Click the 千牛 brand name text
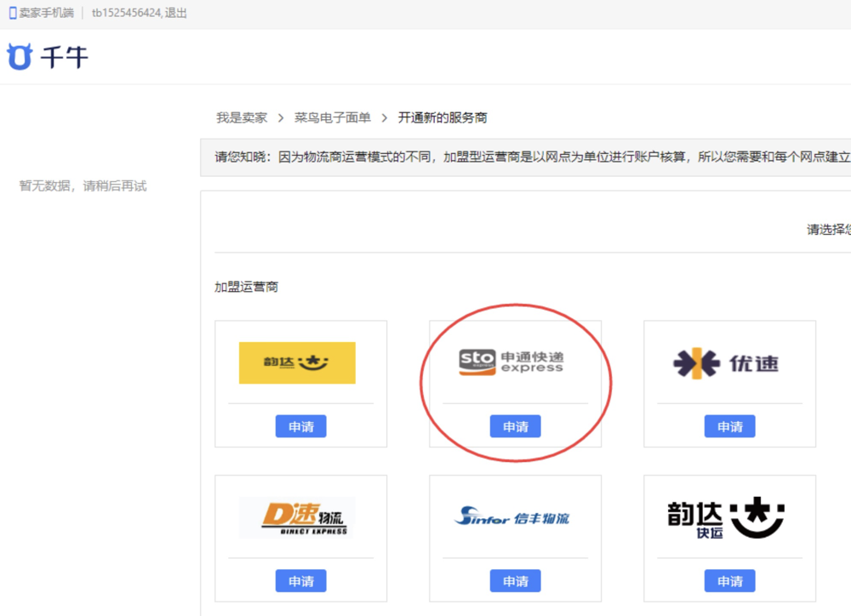This screenshot has height=616, width=851. pyautogui.click(x=65, y=57)
